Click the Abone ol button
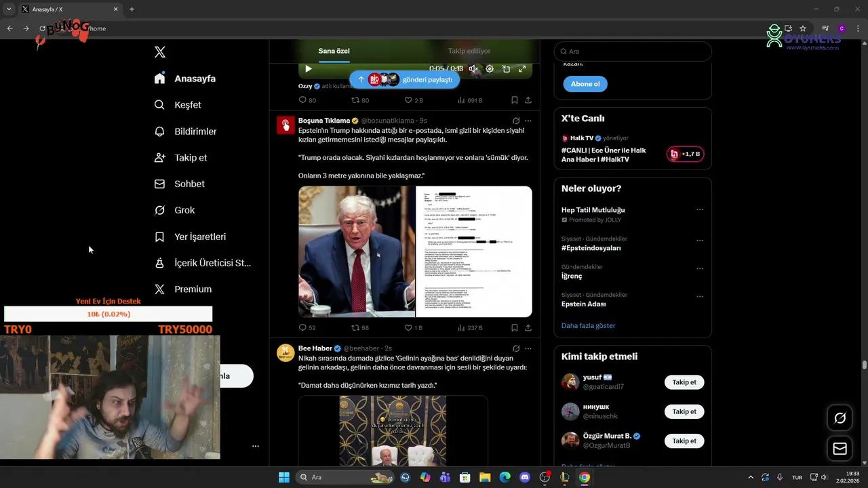Screen dimensions: 868x488 [585, 84]
